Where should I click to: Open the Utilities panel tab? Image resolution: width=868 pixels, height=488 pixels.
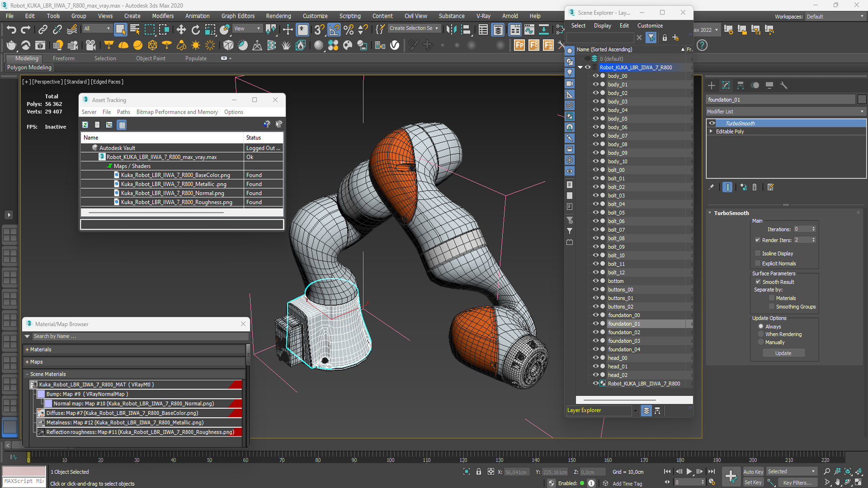(784, 85)
